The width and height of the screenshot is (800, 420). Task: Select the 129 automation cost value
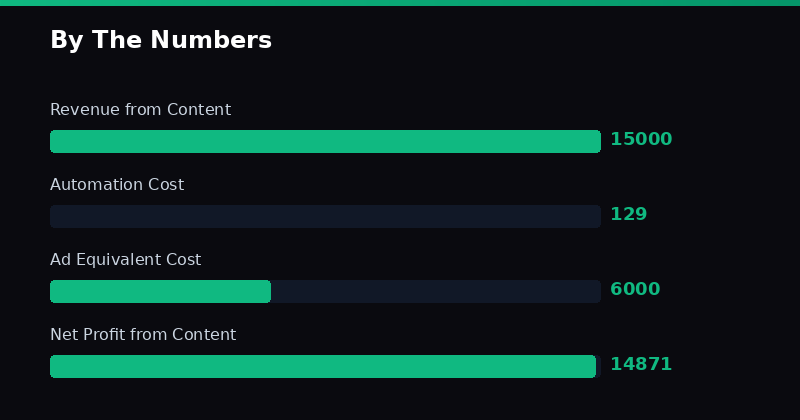click(x=628, y=215)
